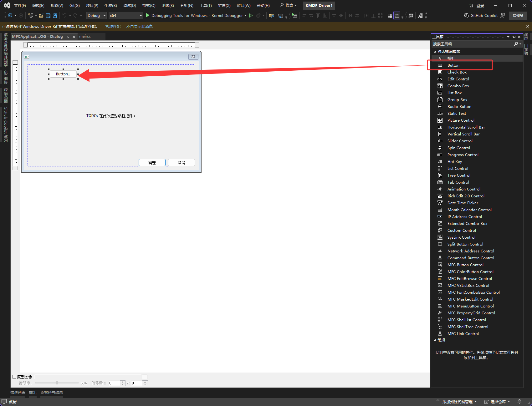Click the Open File folder icon
This screenshot has height=406, width=532.
(x=41, y=15)
